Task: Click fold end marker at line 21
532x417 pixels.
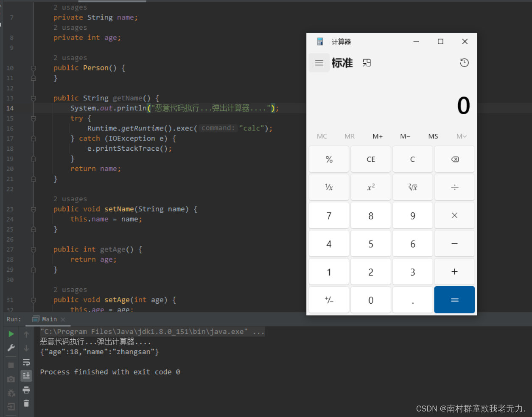Action: tap(34, 179)
